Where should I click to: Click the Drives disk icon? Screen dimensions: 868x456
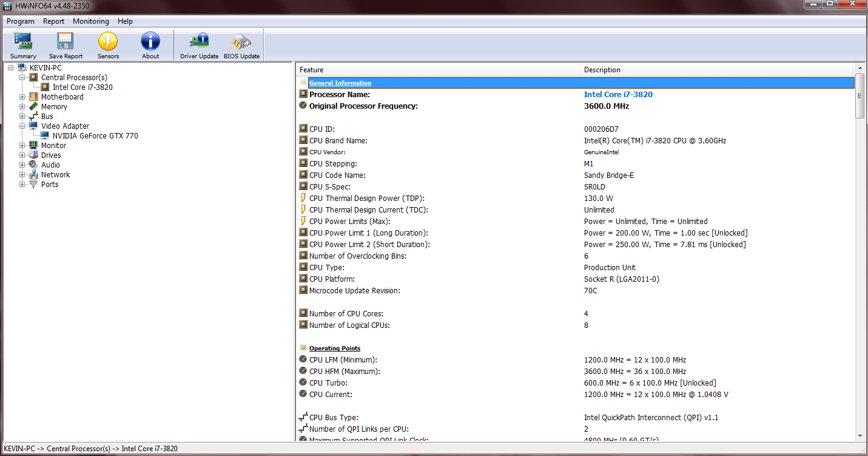[33, 155]
